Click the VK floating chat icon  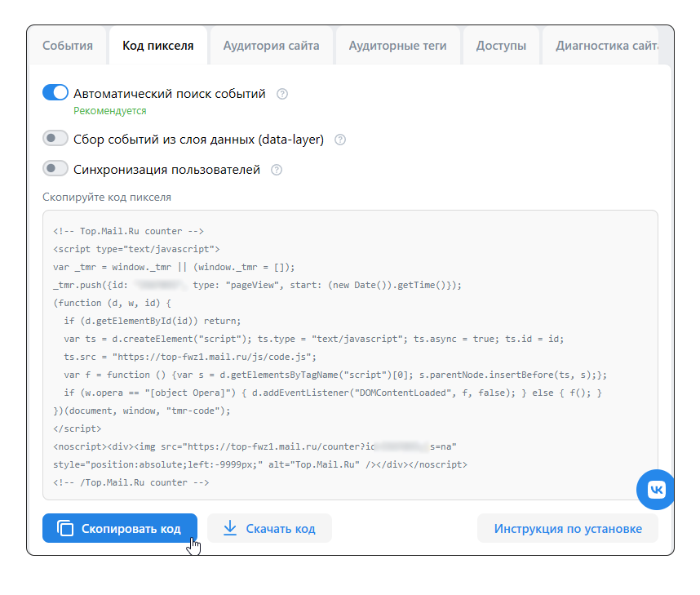click(657, 489)
